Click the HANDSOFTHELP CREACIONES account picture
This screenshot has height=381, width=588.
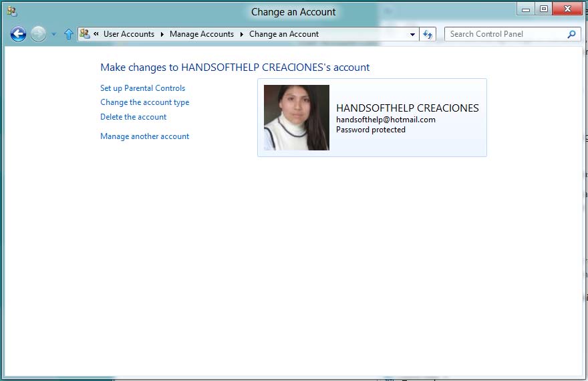point(297,118)
